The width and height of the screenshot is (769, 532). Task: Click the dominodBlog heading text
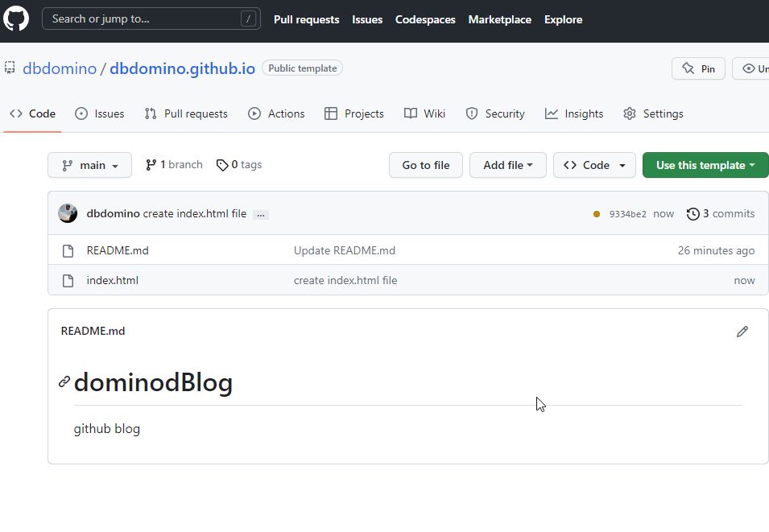coord(153,382)
